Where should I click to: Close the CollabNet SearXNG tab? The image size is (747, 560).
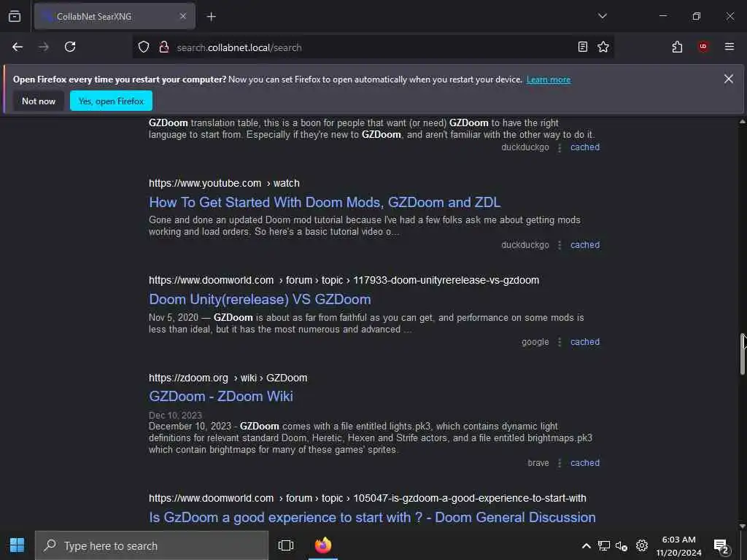click(183, 16)
